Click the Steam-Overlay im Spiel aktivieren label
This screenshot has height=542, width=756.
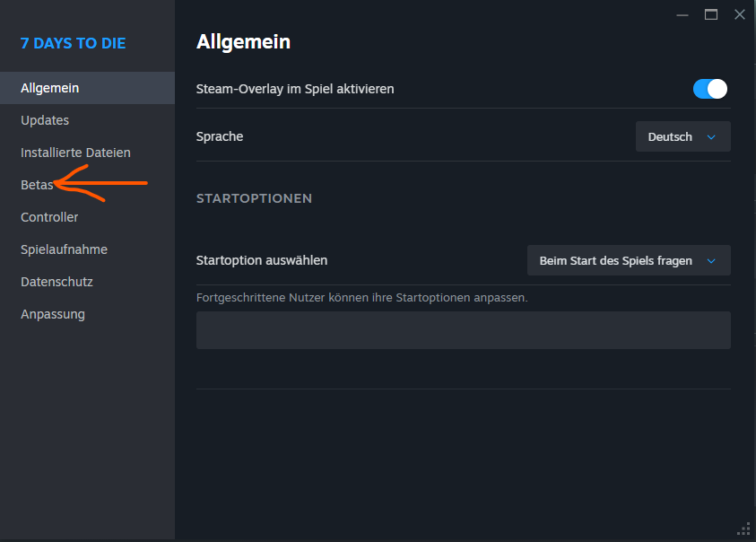295,89
